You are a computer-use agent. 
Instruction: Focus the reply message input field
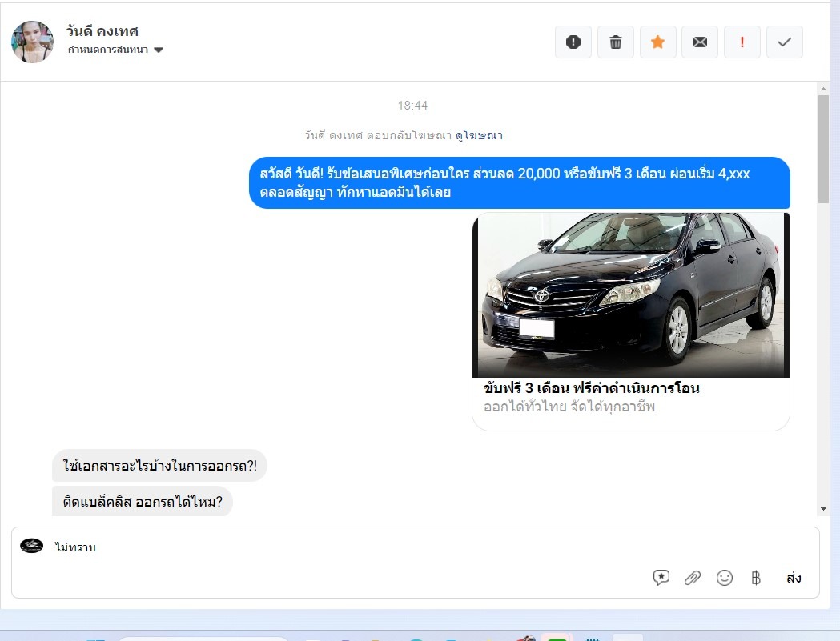[x=415, y=547]
